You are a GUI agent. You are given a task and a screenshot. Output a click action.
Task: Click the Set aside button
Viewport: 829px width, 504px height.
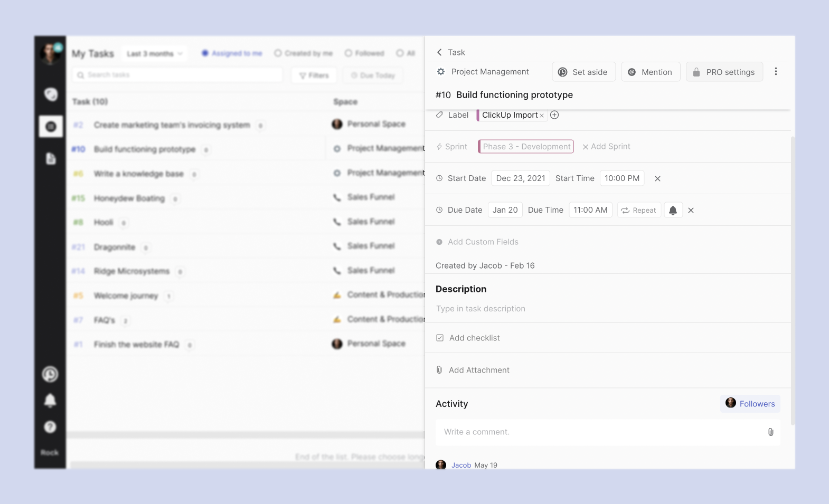[583, 72]
